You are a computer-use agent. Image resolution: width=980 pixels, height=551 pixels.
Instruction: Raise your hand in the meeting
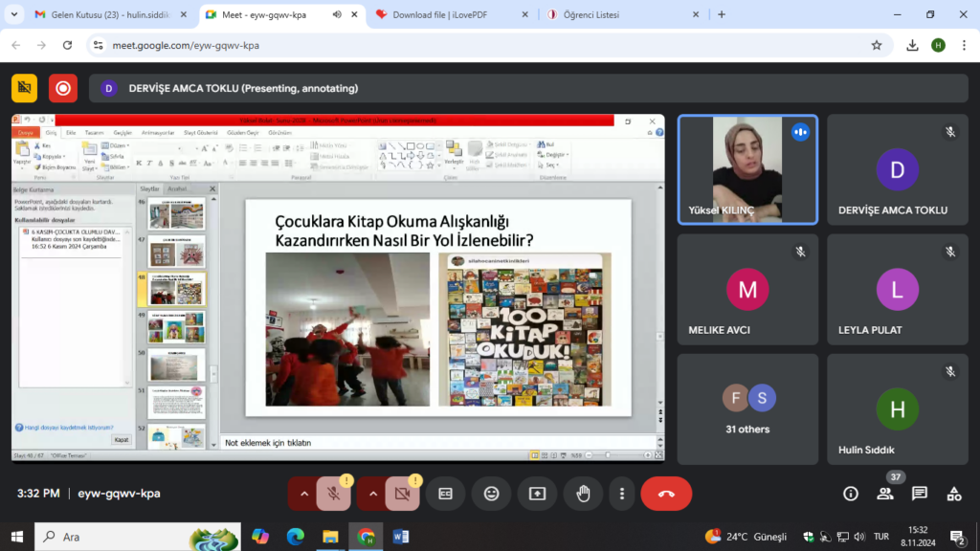pyautogui.click(x=583, y=494)
